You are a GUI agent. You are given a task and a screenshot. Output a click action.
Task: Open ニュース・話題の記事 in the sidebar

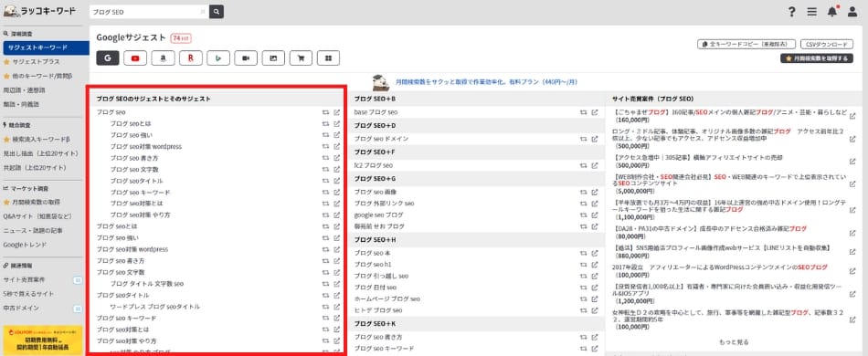coord(33,231)
